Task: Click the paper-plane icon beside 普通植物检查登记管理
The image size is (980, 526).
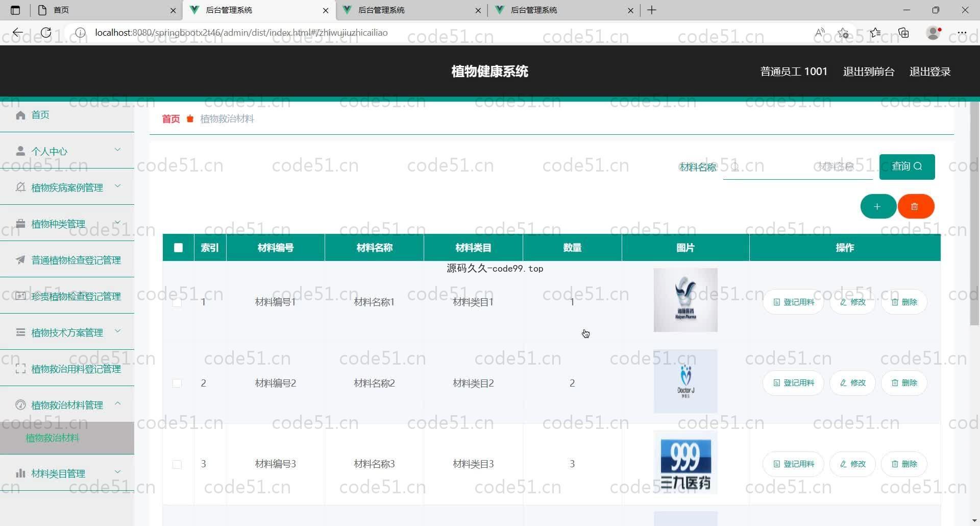Action: point(20,260)
